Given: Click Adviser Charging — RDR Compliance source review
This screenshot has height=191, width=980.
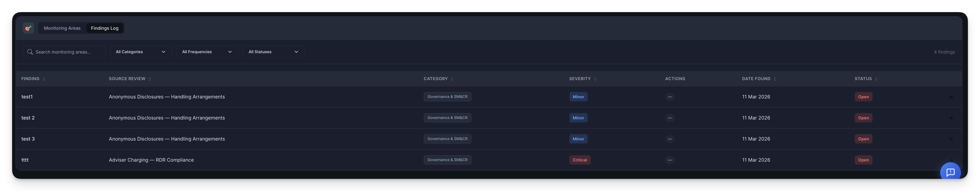Looking at the screenshot, I should [x=151, y=160].
